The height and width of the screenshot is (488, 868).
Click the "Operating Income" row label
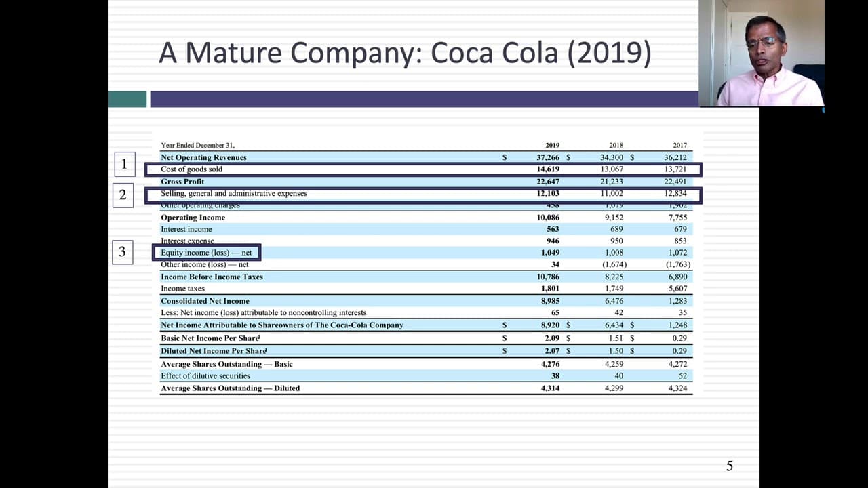[x=193, y=218]
